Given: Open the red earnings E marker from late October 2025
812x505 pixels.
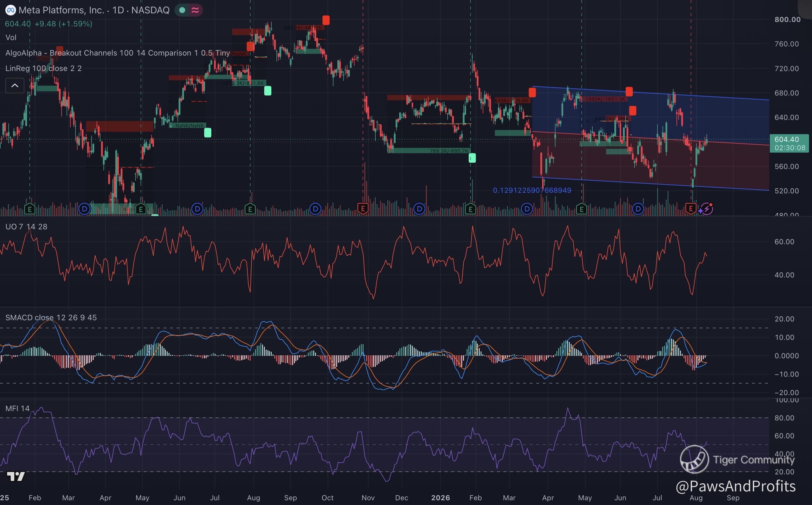Looking at the screenshot, I should click(x=363, y=209).
